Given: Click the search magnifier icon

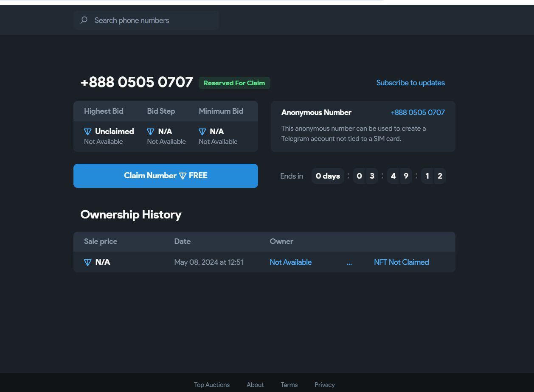Looking at the screenshot, I should (84, 20).
